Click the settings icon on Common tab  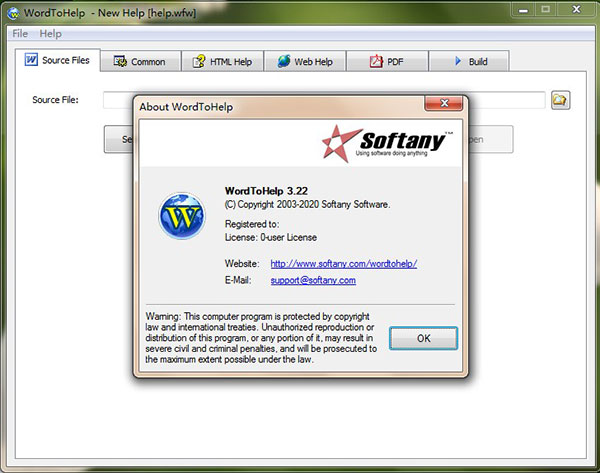click(120, 61)
